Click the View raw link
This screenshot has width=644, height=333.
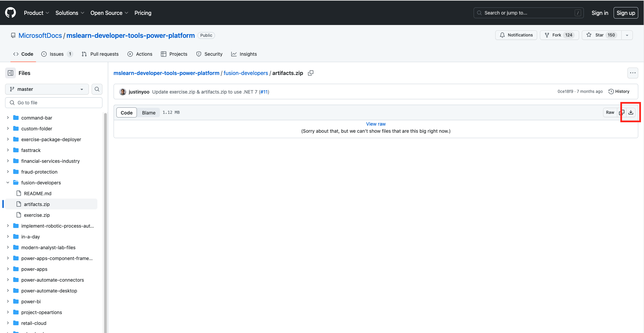[376, 124]
